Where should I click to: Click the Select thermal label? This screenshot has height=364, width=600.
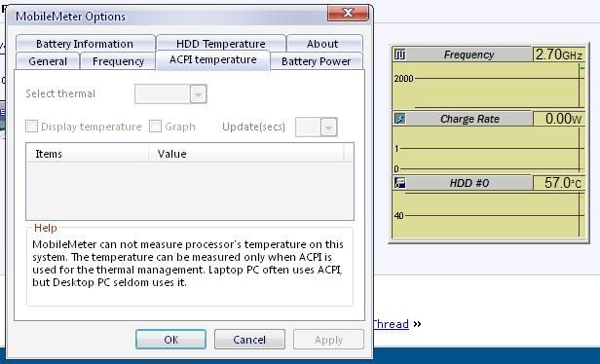click(60, 93)
